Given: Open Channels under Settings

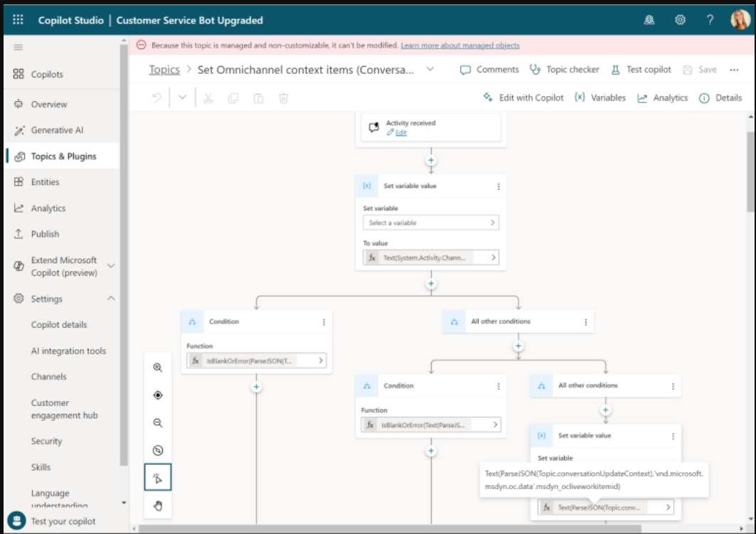Looking at the screenshot, I should [x=48, y=377].
